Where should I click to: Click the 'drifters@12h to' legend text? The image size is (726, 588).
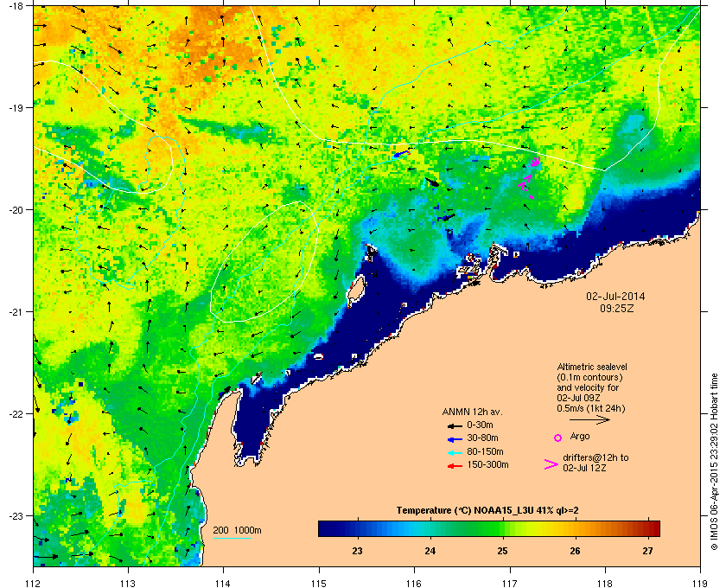tap(595, 457)
